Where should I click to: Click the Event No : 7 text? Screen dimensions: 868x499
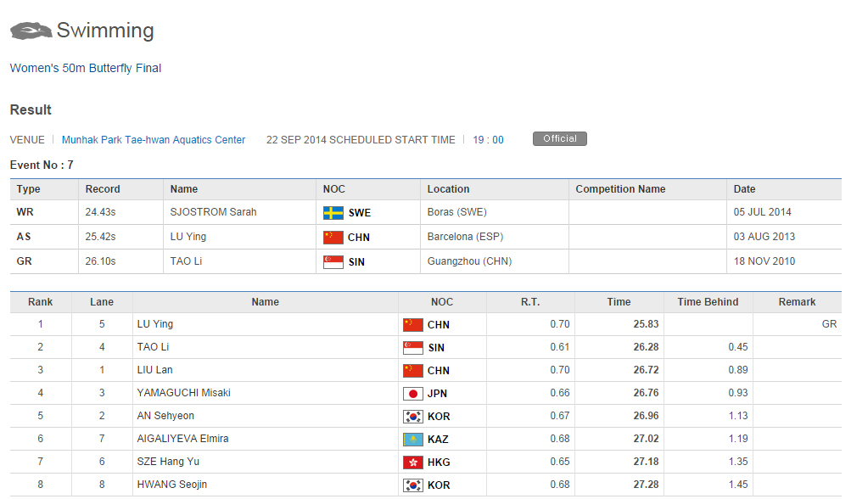point(42,165)
